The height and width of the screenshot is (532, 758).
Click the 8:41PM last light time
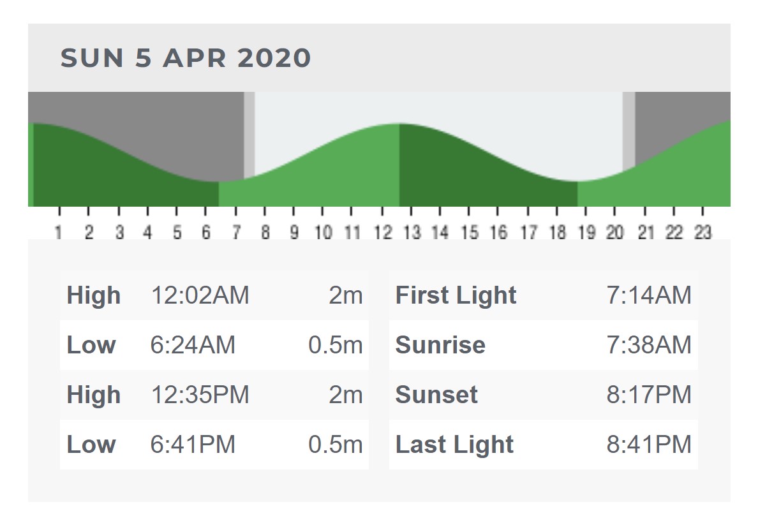pos(649,445)
